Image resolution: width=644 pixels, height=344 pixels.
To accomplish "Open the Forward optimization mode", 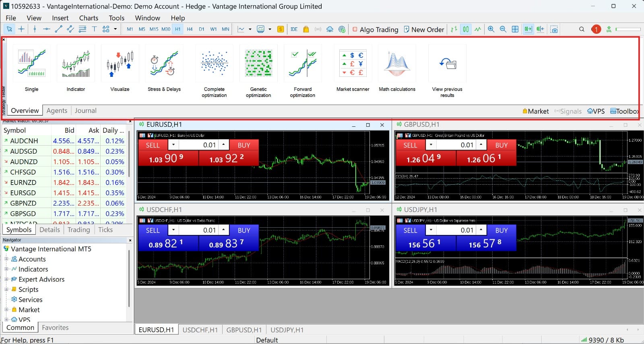I will 303,64.
